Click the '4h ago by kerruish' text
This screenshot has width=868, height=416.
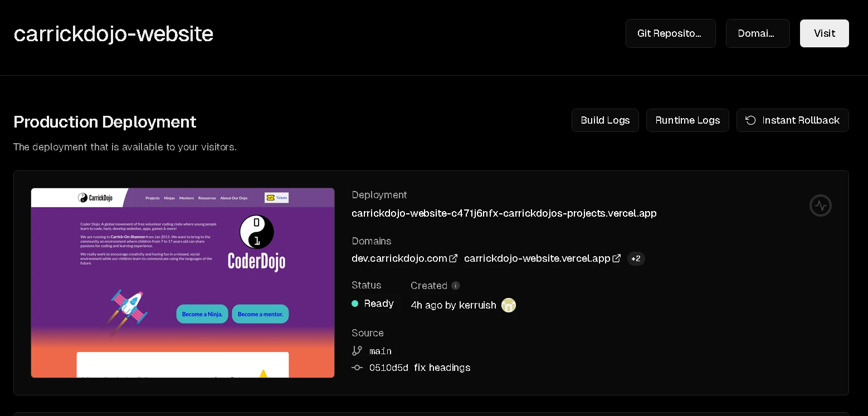453,305
